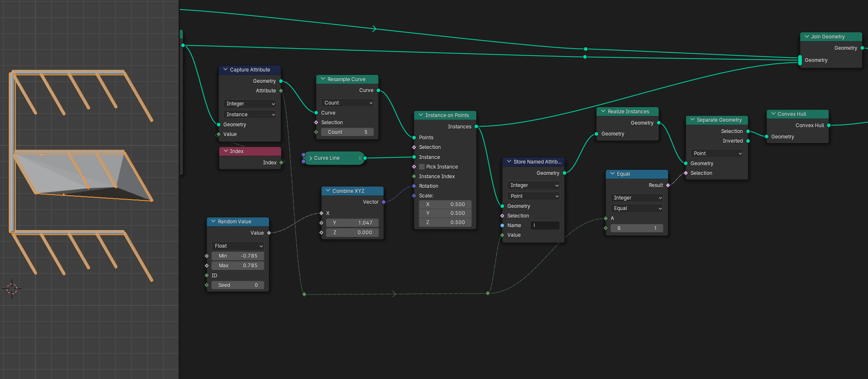This screenshot has width=868, height=379.
Task: Click Combine XYZ Y value field
Action: pyautogui.click(x=352, y=223)
